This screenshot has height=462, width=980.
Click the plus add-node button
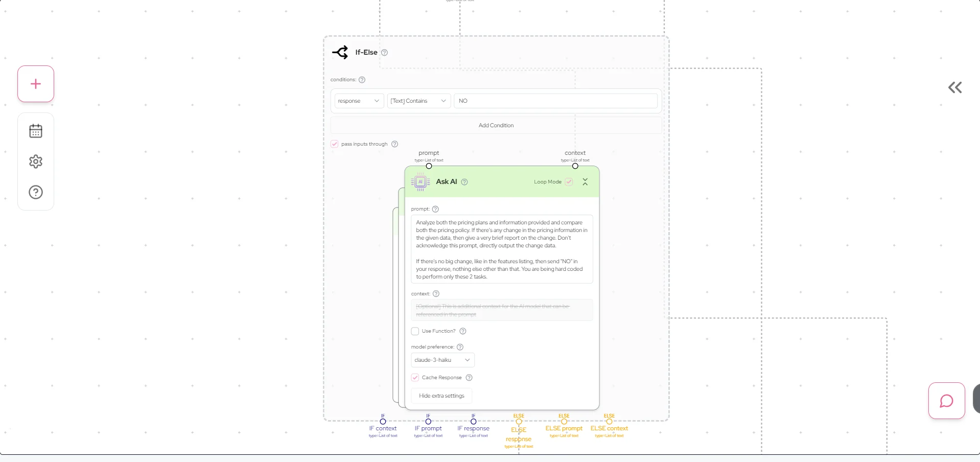36,84
